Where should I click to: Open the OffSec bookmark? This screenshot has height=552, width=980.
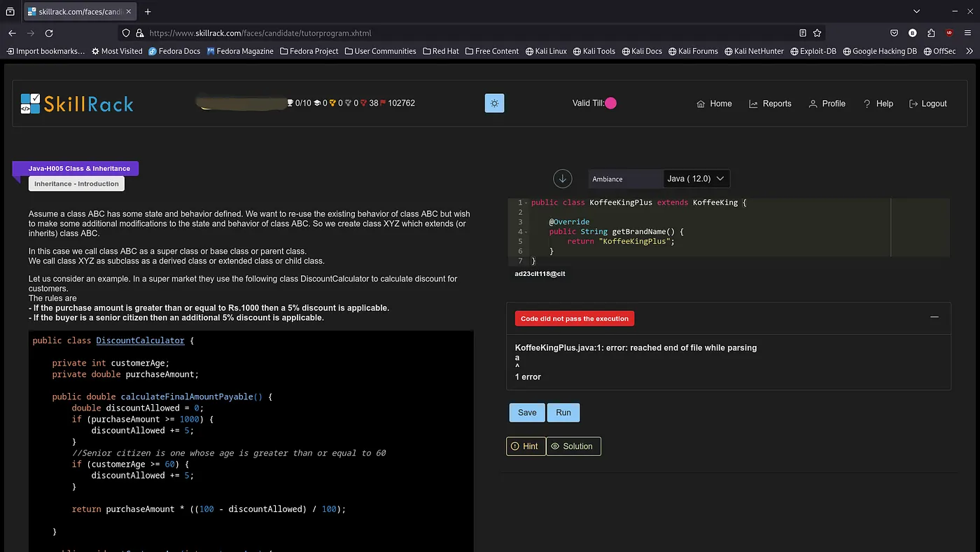point(939,51)
